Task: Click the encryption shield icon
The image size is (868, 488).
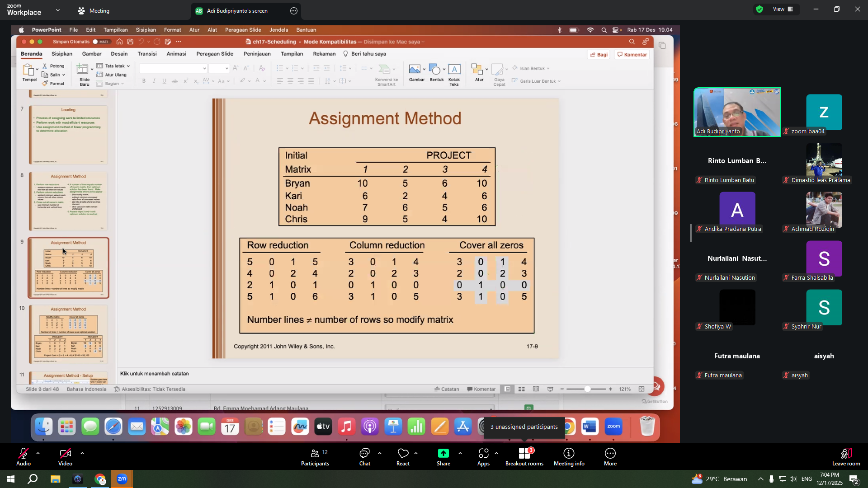Action: click(x=759, y=9)
